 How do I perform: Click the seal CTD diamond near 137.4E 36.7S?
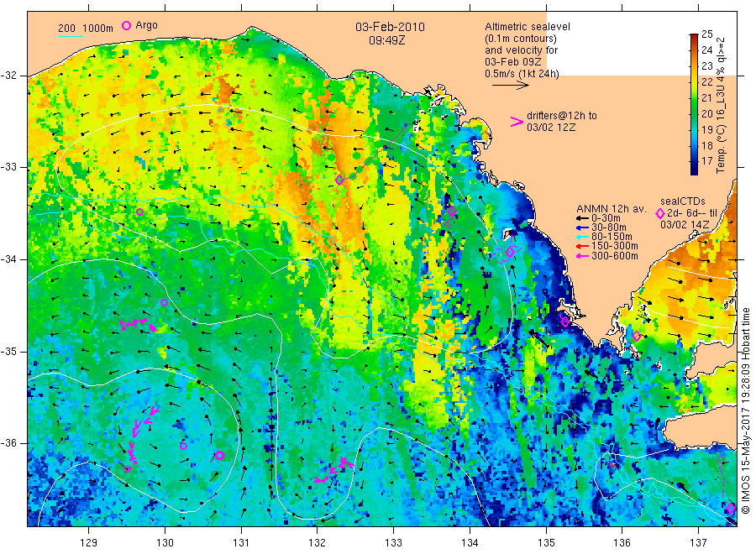pos(731,508)
